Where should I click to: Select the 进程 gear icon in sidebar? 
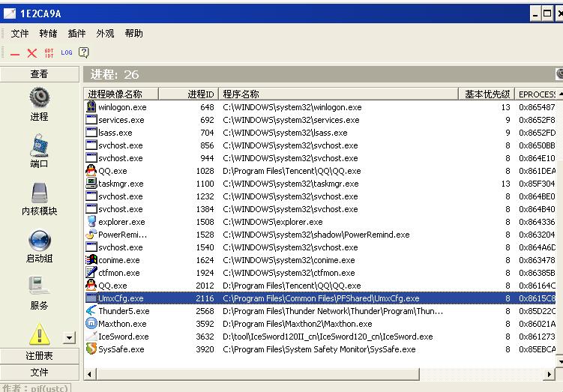click(39, 97)
